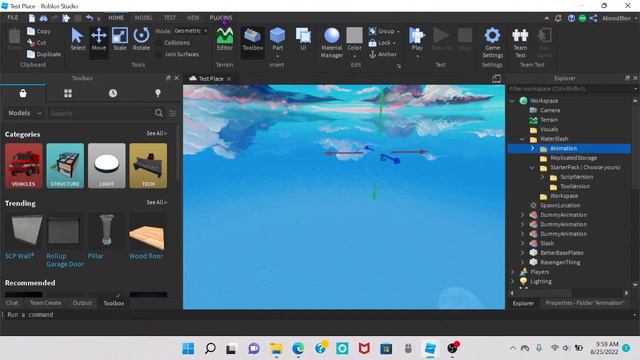Expand the Slash model node
Image resolution: width=640 pixels, height=360 pixels.
(522, 243)
